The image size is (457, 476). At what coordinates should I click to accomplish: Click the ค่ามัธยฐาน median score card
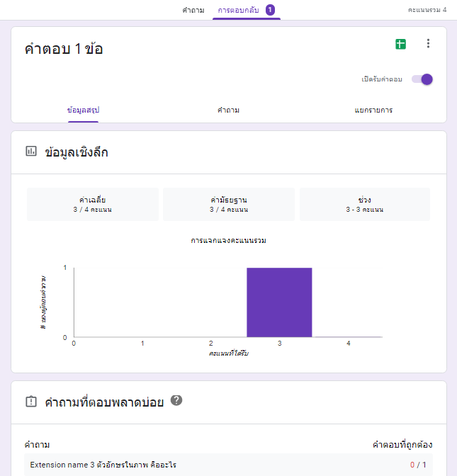point(229,205)
